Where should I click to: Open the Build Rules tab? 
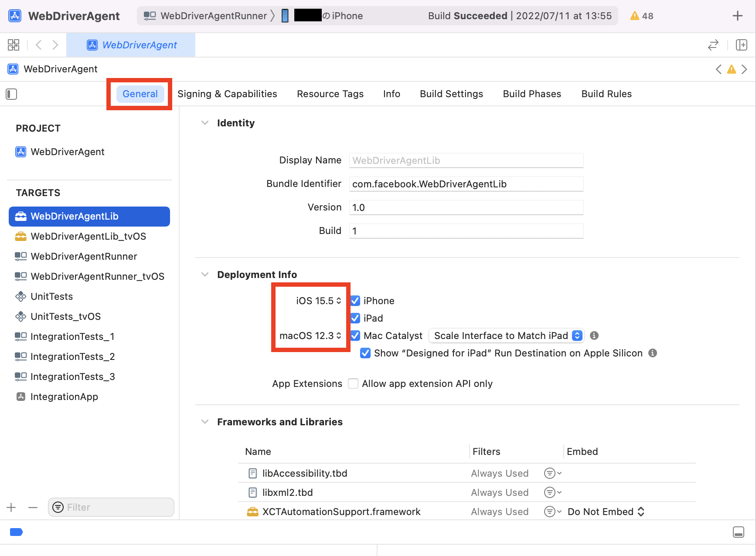606,94
